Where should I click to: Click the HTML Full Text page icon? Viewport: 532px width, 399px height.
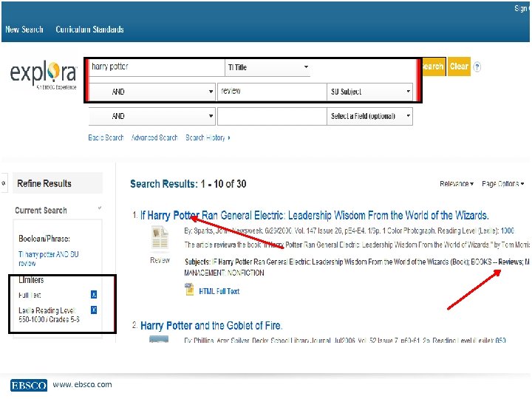point(189,290)
